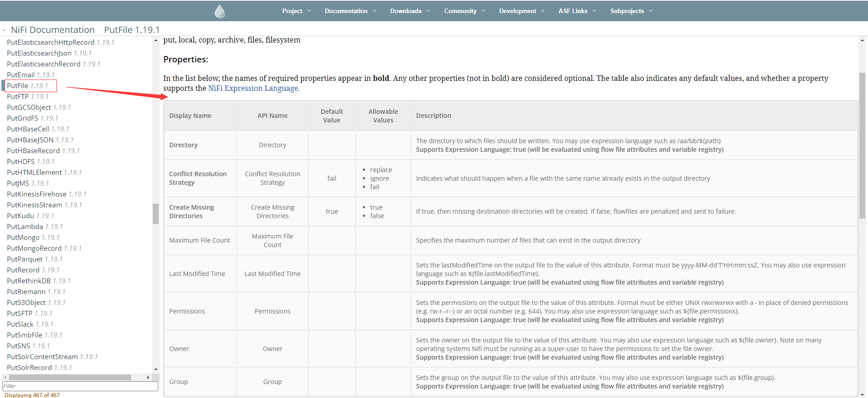Click the Allowable Values column header
The image size is (868, 398).
383,116
